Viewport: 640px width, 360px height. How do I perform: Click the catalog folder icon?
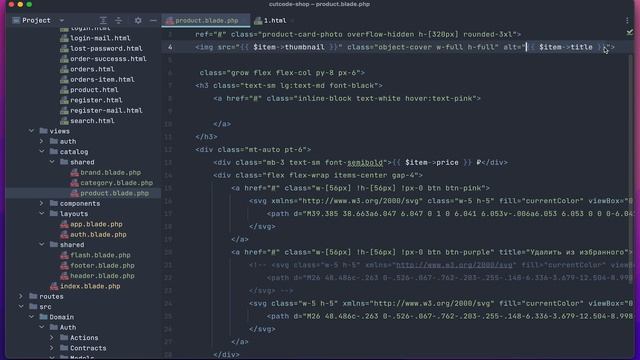click(x=53, y=152)
